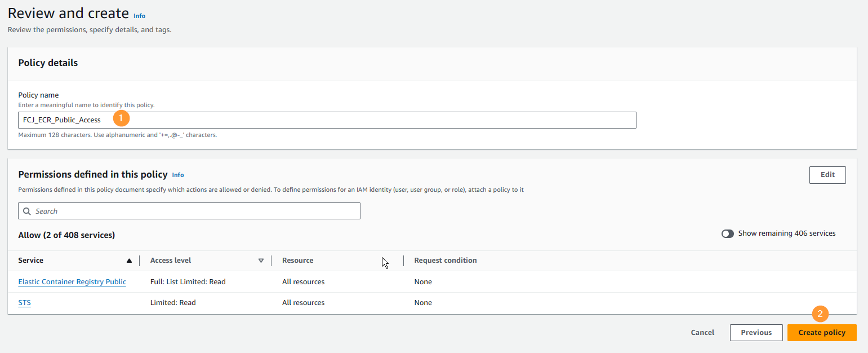Sort by the Service column header

tap(31, 261)
